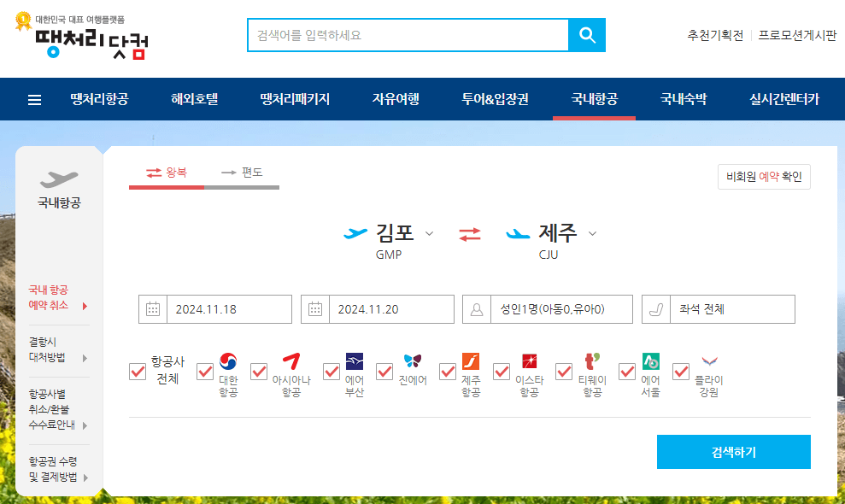The image size is (845, 504).
Task: Click the calendar icon beside return date 2024.11.20
Action: tap(314, 308)
